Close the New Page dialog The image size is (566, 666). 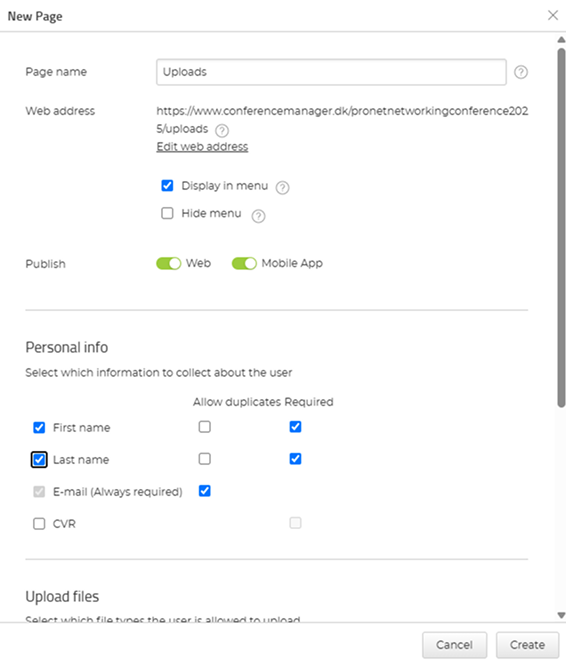click(x=552, y=15)
